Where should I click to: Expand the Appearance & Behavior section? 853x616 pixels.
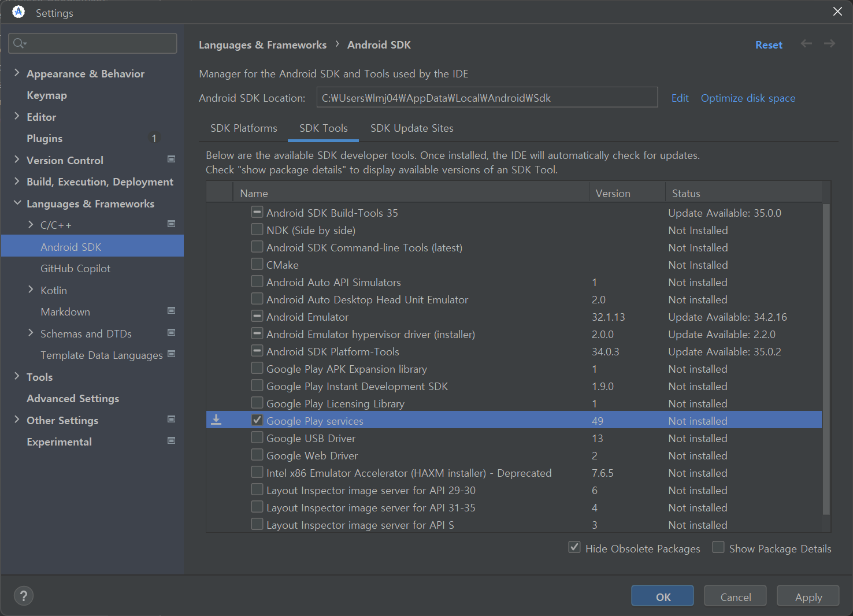[x=17, y=73]
